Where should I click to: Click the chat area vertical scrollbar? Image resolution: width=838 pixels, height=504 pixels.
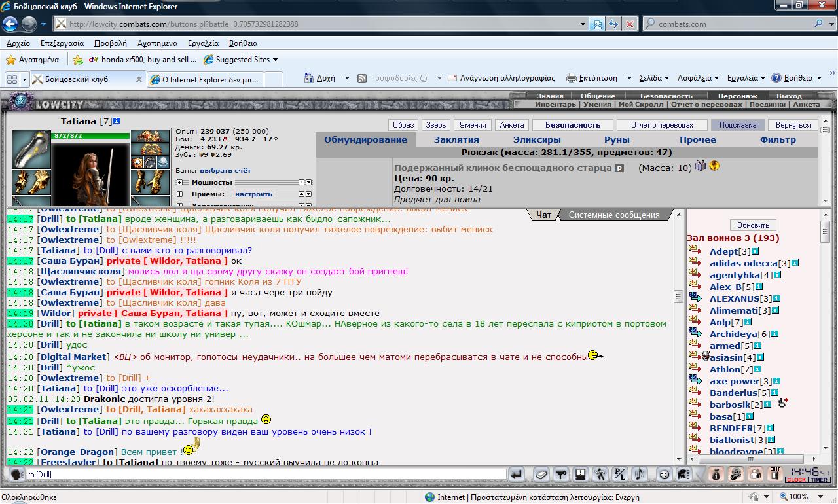pos(679,335)
